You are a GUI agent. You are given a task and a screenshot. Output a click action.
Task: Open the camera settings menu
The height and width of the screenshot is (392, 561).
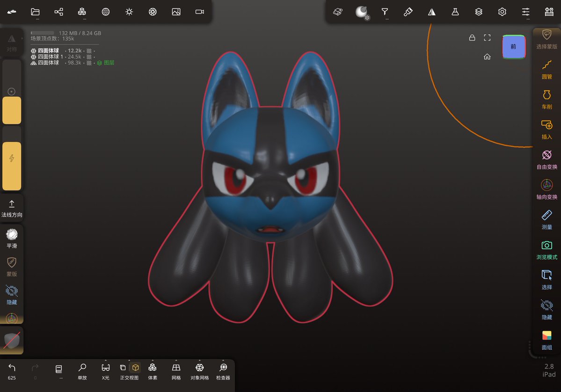click(x=200, y=12)
